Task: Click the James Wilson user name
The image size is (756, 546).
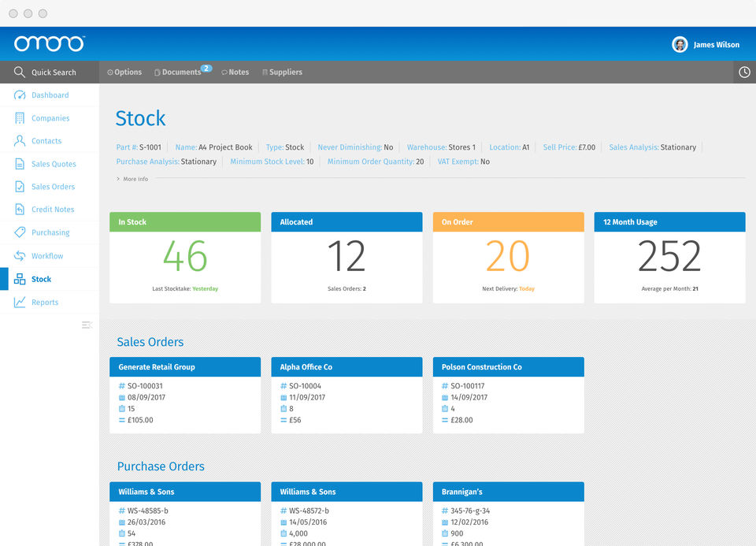Action: 717,44
